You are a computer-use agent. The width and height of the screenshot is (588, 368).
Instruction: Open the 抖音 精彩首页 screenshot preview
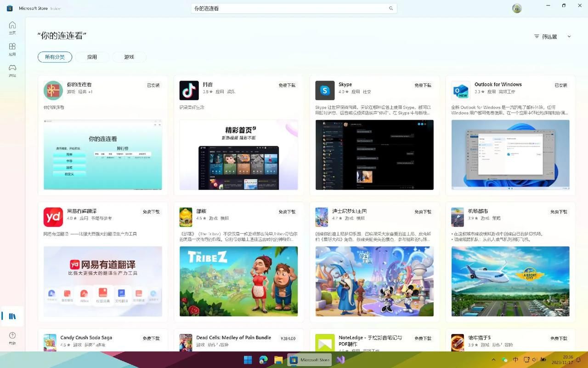[239, 155]
